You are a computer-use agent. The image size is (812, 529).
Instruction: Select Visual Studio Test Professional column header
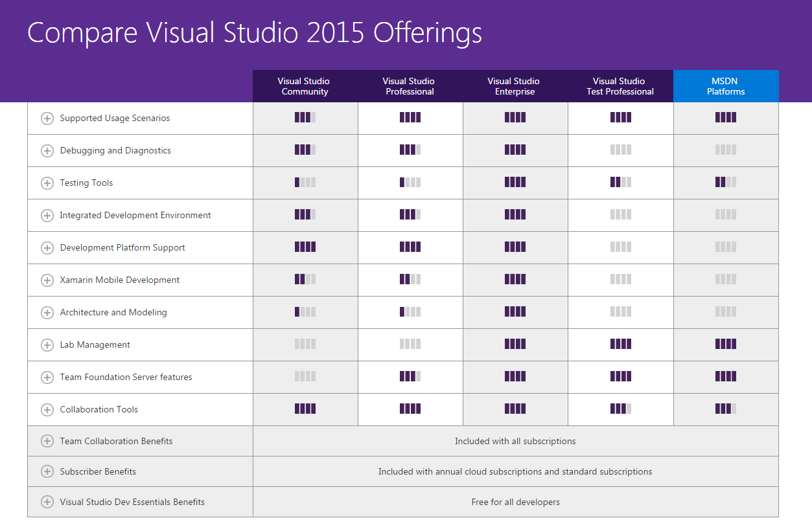click(620, 86)
